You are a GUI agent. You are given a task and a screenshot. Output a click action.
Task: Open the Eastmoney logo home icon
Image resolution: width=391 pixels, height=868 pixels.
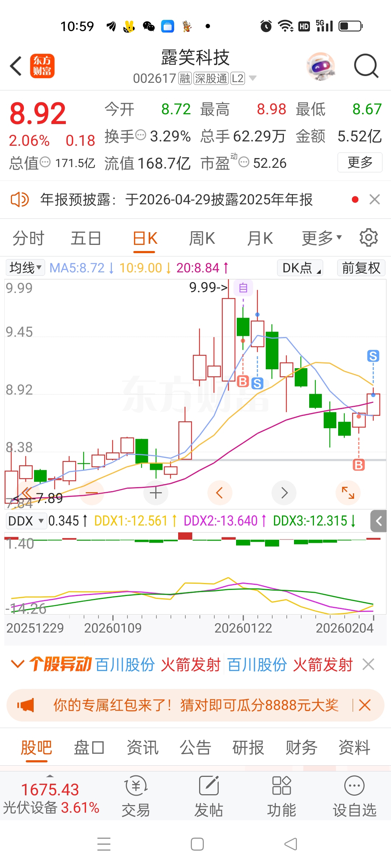tap(42, 66)
